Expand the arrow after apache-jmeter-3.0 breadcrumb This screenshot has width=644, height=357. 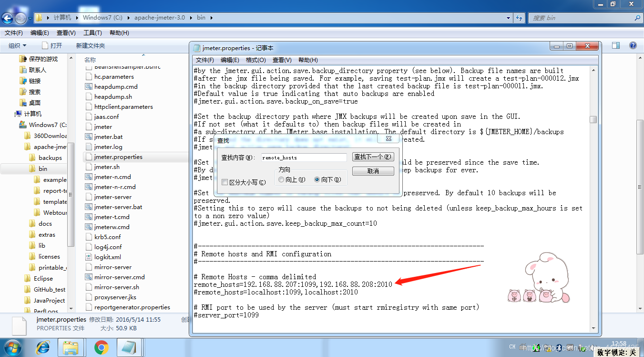coord(190,18)
